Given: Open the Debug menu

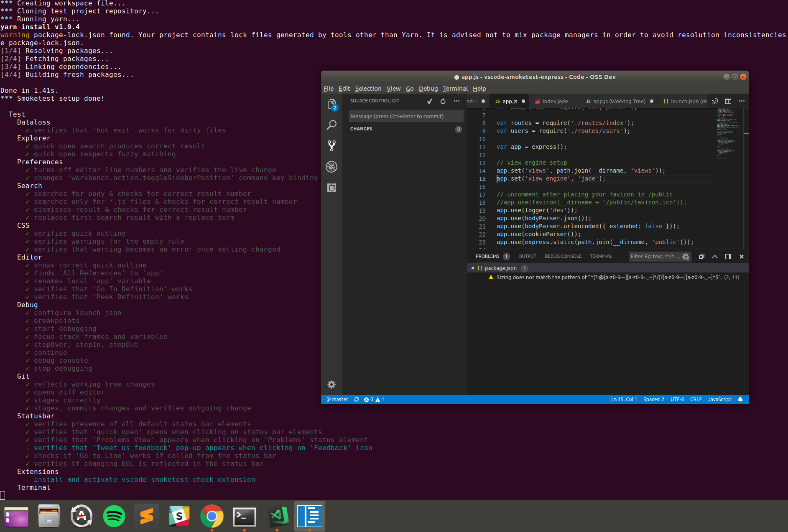Looking at the screenshot, I should (x=428, y=89).
